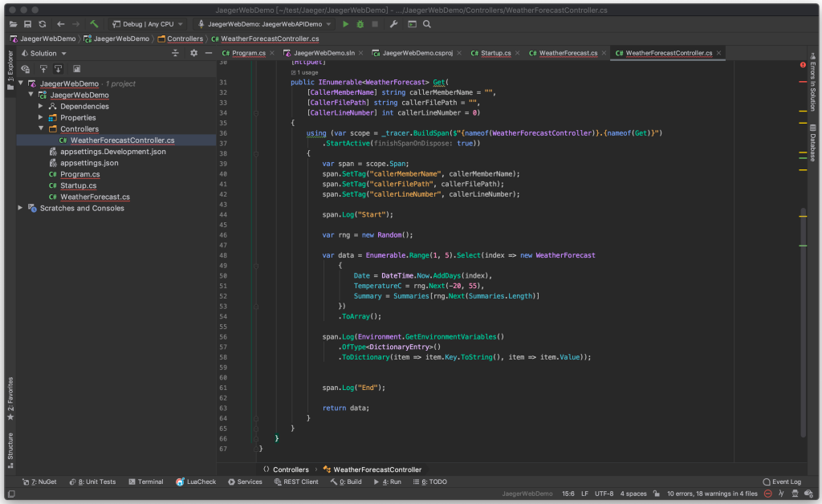
Task: Open Errors in Solution side panel
Action: [x=812, y=82]
